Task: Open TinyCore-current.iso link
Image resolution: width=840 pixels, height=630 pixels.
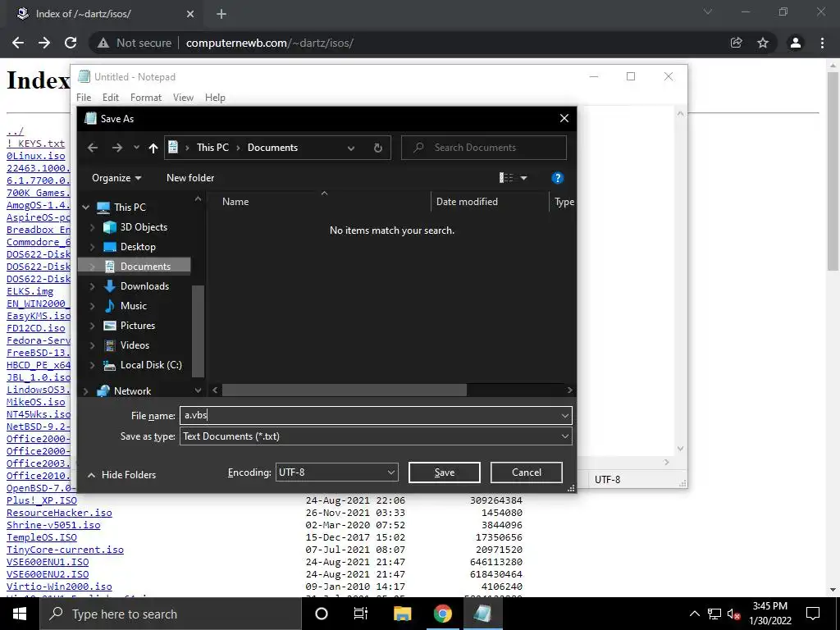Action: (65, 550)
